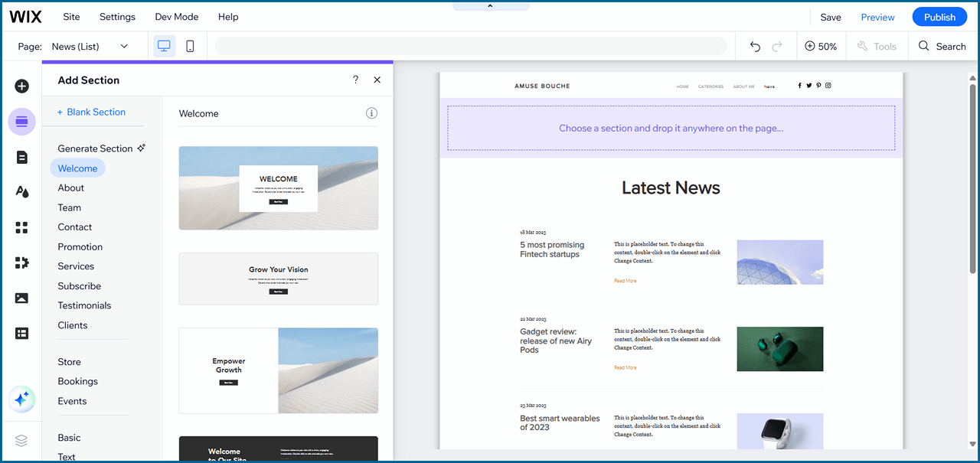Open Add Section help question mark
The height and width of the screenshot is (463, 980).
355,80
